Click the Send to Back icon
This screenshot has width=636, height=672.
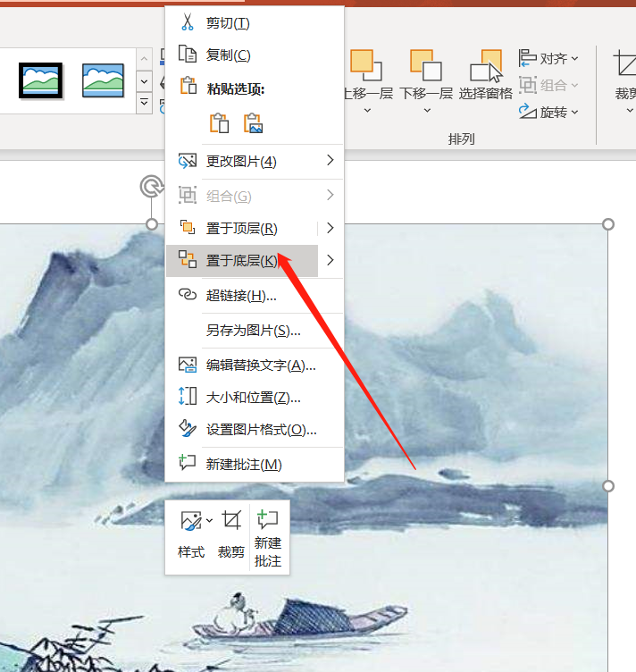point(188,260)
